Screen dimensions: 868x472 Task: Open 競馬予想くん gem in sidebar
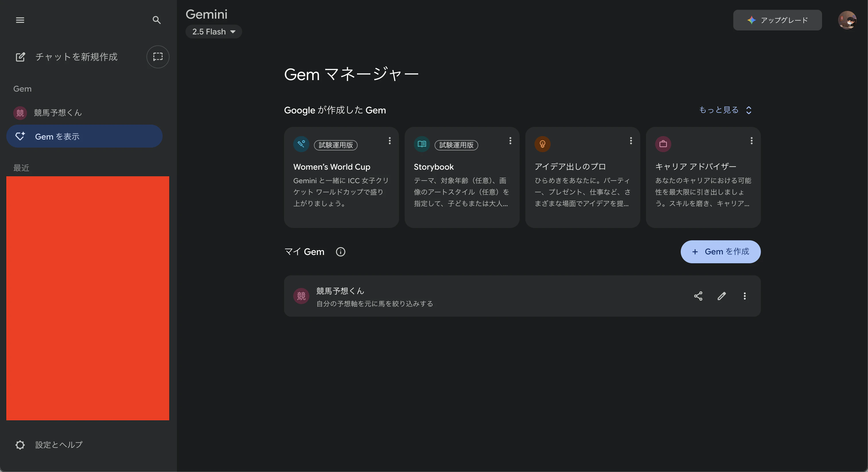(84, 113)
